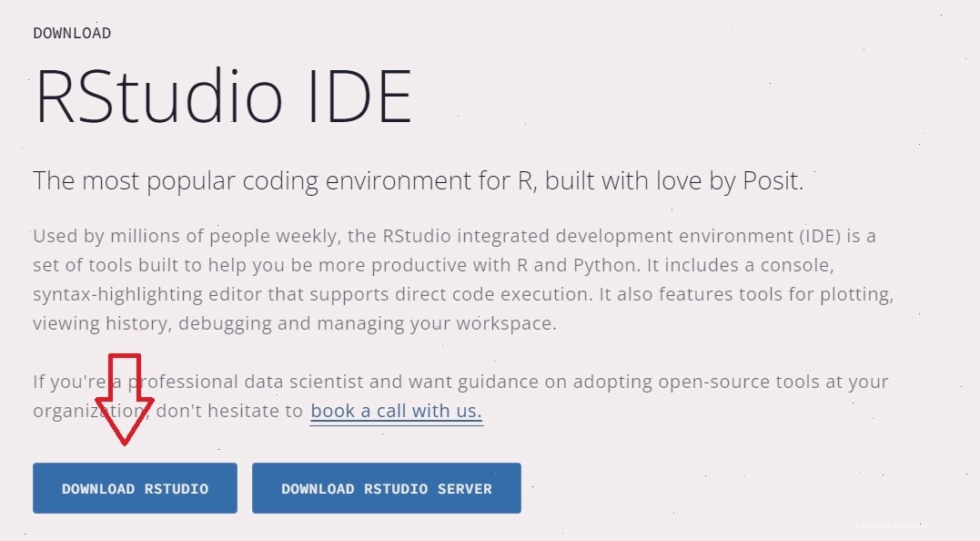The width and height of the screenshot is (980, 541).
Task: Click the paragraph starting 'Used by millions of people weekly'
Action: [463, 280]
